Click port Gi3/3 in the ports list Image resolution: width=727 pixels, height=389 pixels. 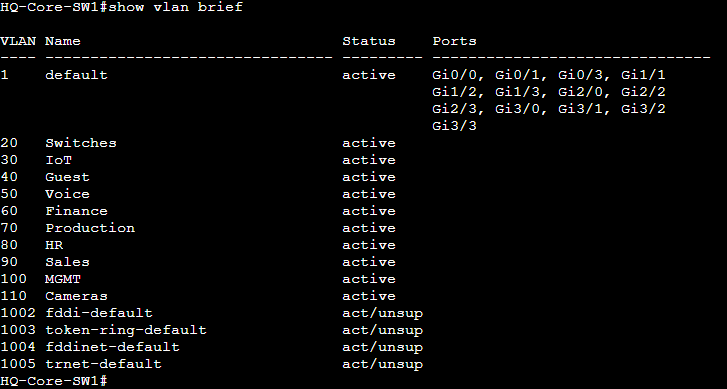coord(454,126)
